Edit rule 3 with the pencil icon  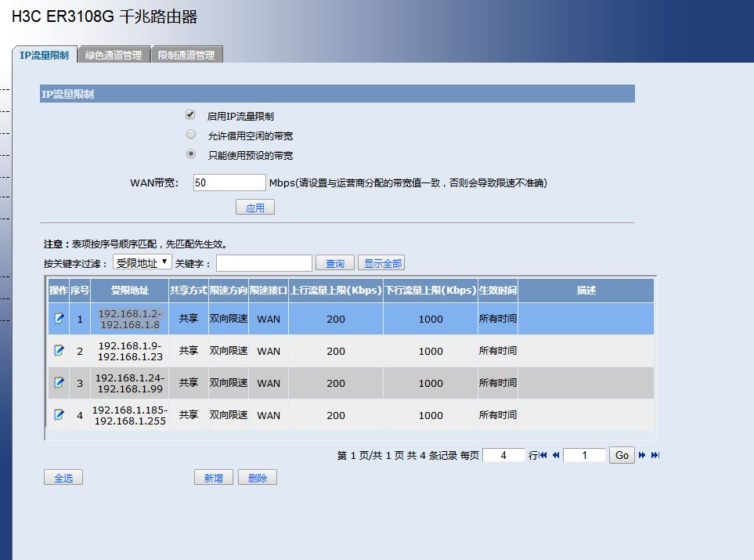pyautogui.click(x=59, y=383)
